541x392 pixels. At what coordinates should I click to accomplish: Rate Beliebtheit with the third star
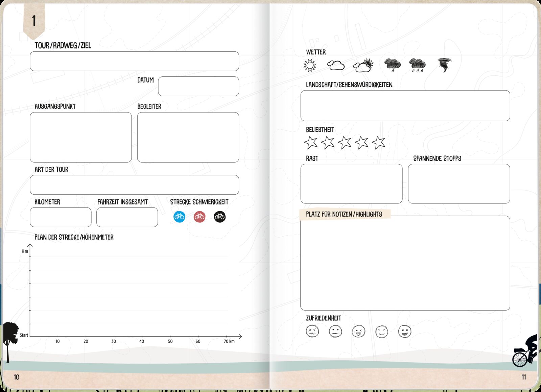(x=345, y=143)
